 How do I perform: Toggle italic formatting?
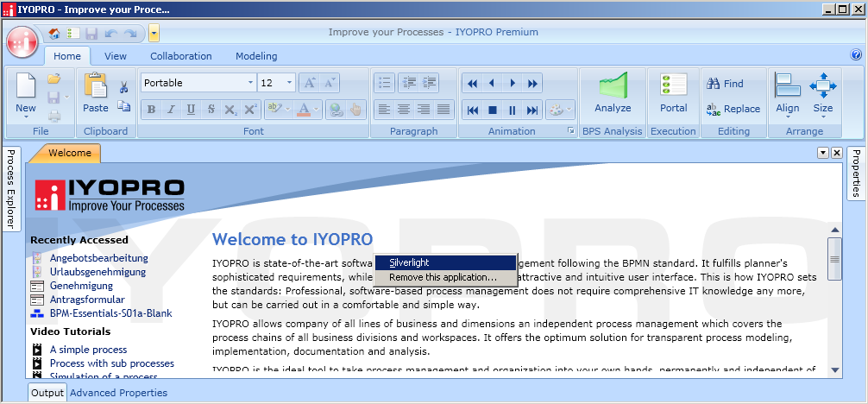point(171,110)
